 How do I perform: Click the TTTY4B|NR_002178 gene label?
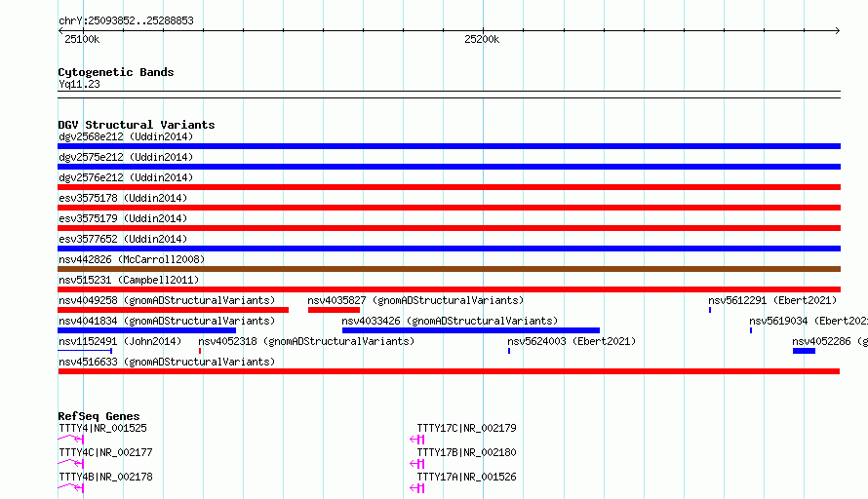(x=105, y=477)
